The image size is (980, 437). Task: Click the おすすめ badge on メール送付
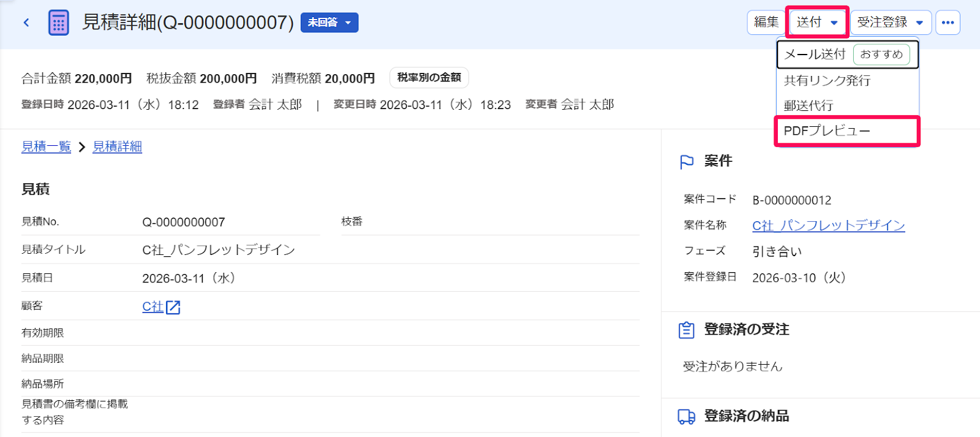881,55
